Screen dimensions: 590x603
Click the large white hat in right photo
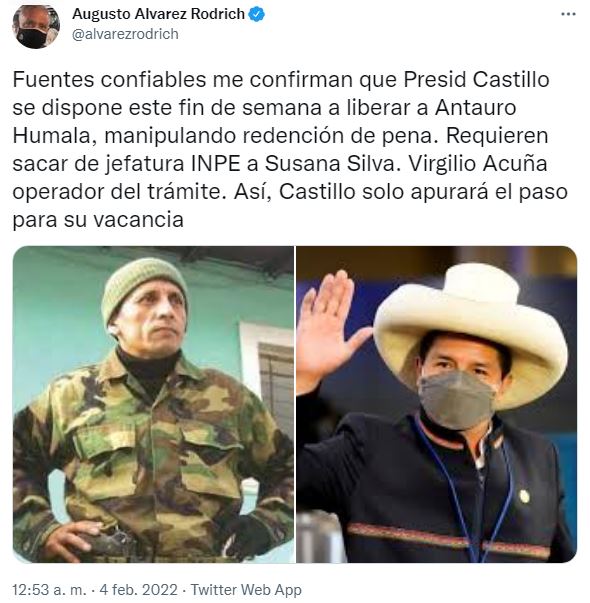pos(472,330)
